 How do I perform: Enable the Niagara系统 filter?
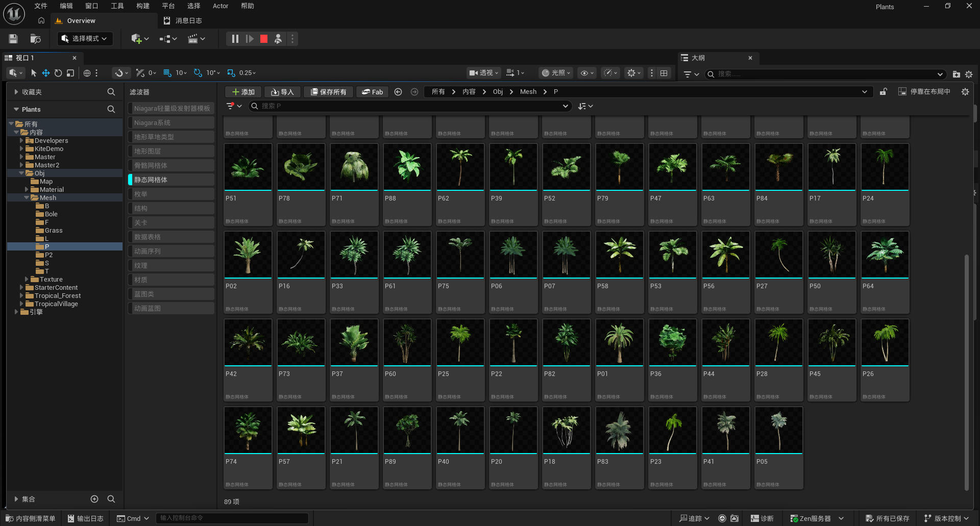(x=171, y=122)
